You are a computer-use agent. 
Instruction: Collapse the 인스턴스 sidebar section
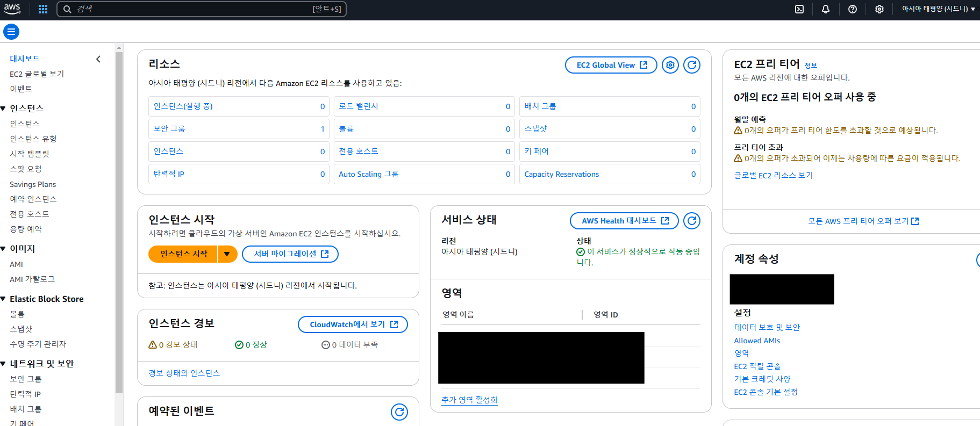tap(3, 109)
